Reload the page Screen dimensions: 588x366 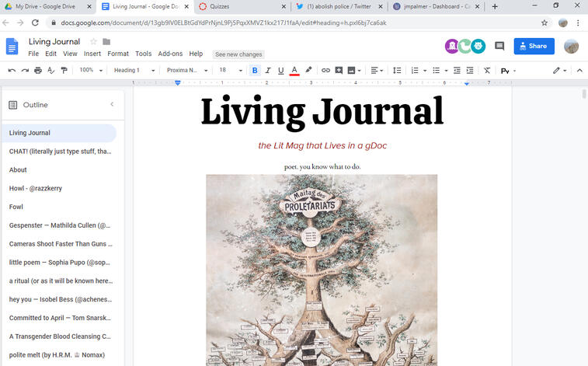pyautogui.click(x=35, y=23)
